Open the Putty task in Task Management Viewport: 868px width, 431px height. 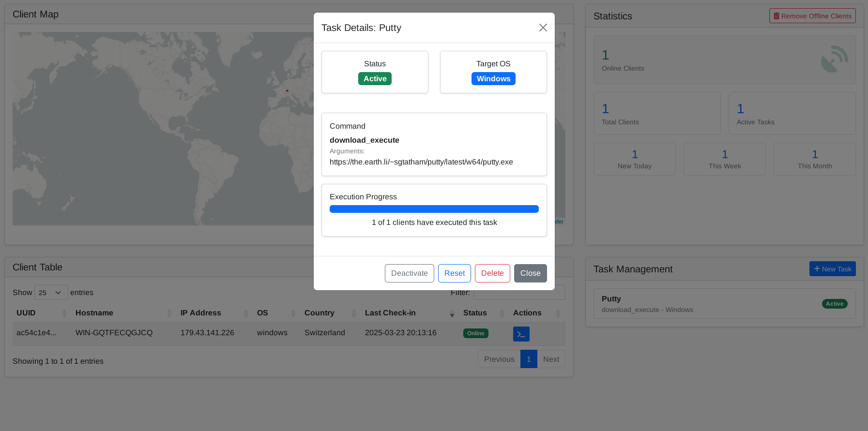click(x=725, y=304)
